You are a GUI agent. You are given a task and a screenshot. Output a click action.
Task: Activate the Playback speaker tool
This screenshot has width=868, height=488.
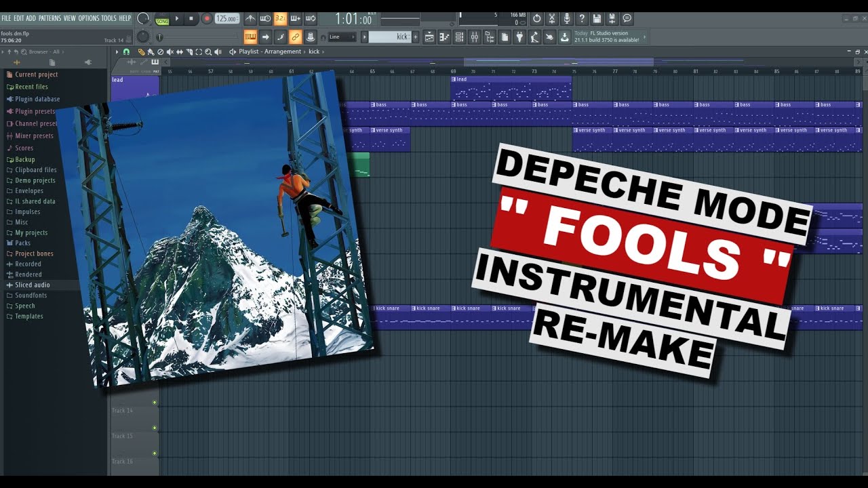click(x=218, y=52)
